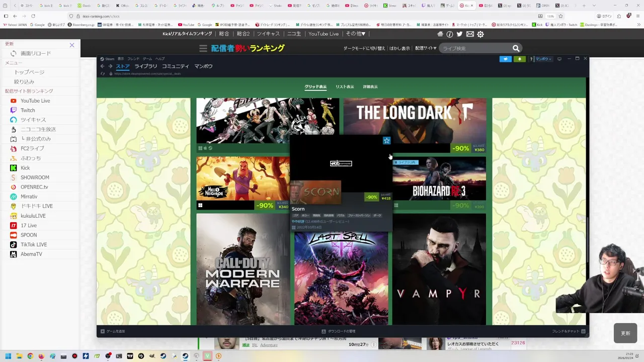Open the hamburger menu beside 配信者勢いランキング
The width and height of the screenshot is (644, 362).
(x=203, y=48)
